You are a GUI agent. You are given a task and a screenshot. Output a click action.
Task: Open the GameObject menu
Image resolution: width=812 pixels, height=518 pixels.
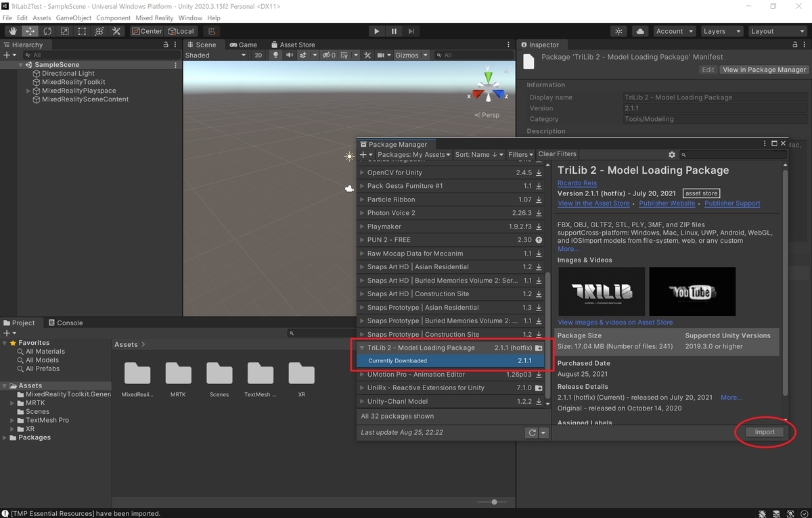[x=74, y=18]
